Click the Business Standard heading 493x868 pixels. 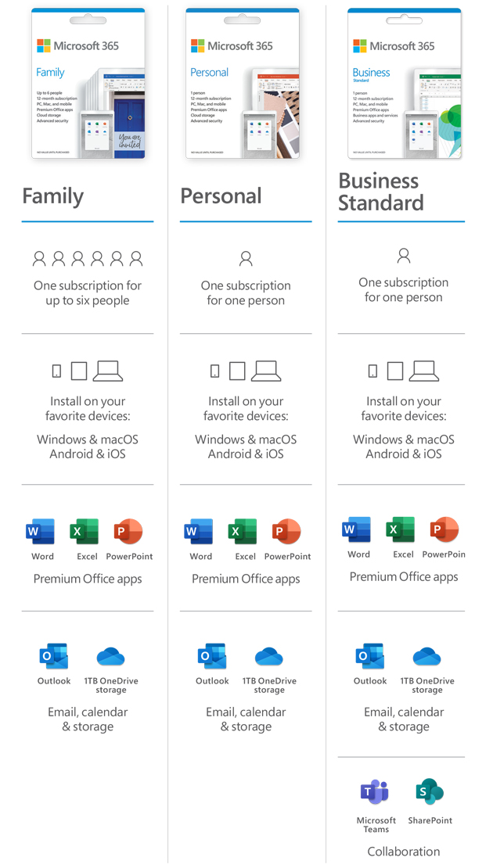coord(381,192)
